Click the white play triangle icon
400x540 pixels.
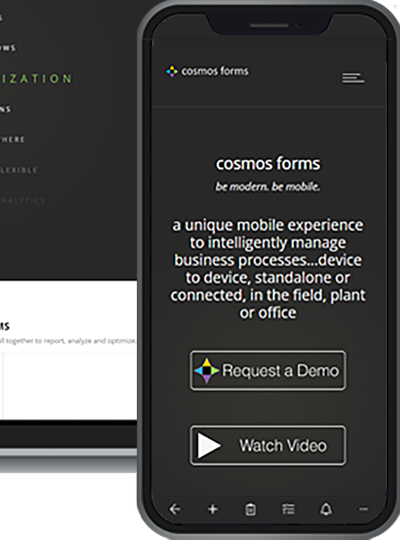click(x=209, y=446)
